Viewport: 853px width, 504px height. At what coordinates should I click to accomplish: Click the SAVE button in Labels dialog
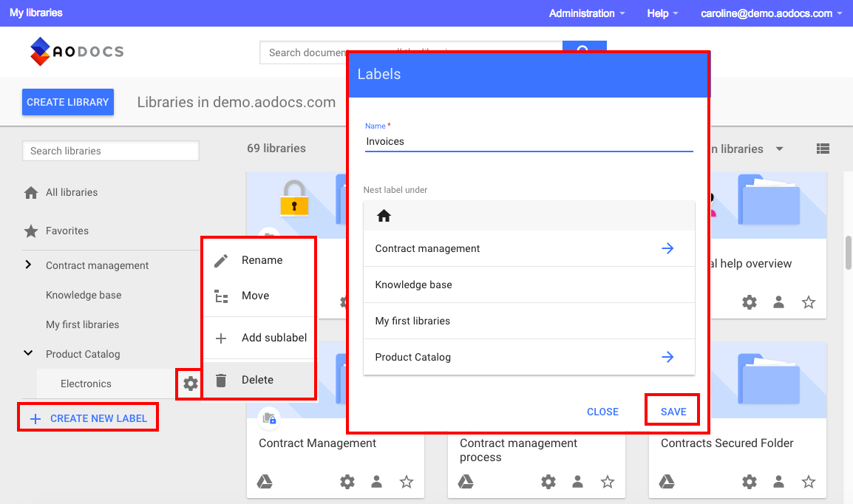pyautogui.click(x=673, y=412)
